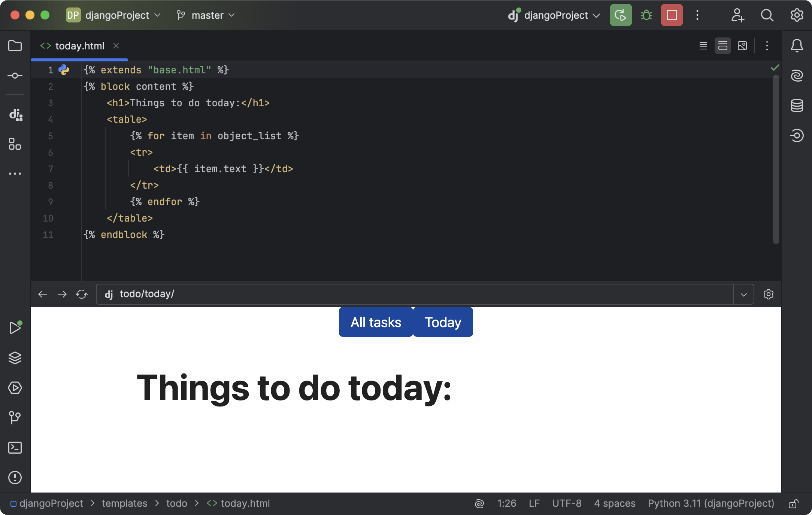
Task: Click the todo breadcrumb in status bar
Action: 176,503
